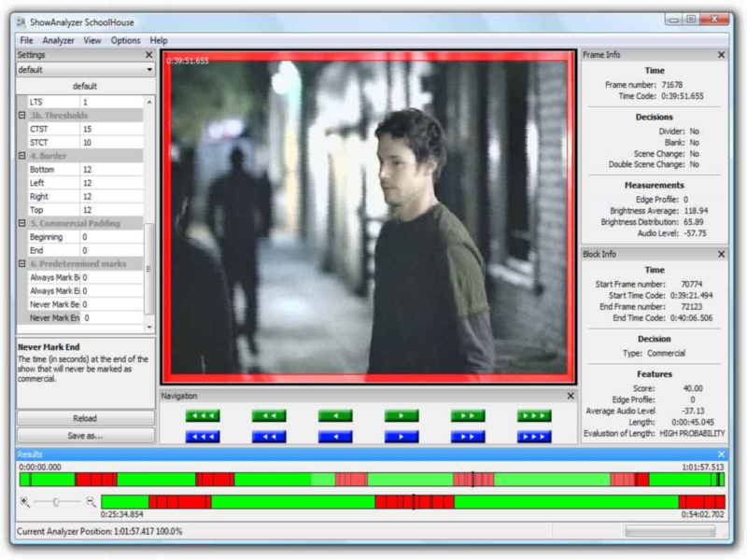
Task: Select the STCT value 10
Action: pos(111,143)
